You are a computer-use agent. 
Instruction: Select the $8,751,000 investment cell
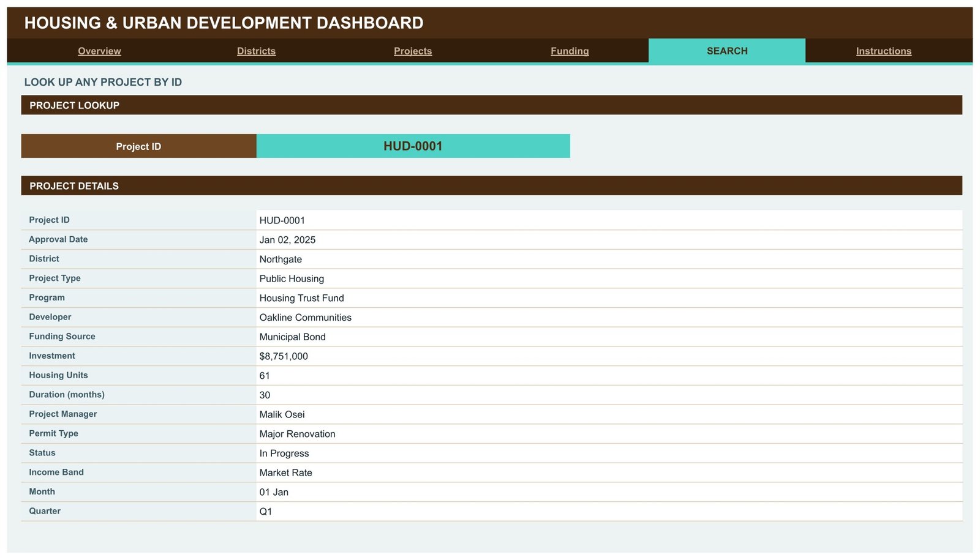point(609,356)
